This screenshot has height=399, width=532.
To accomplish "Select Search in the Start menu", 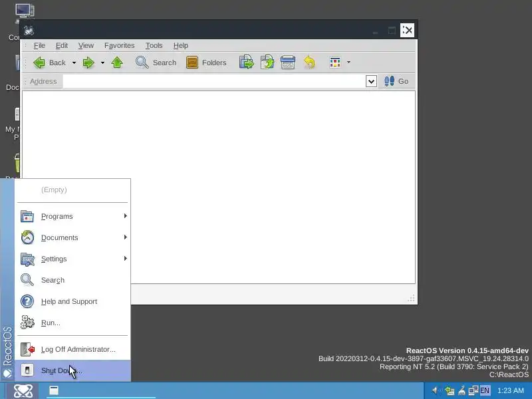I will (x=72, y=280).
